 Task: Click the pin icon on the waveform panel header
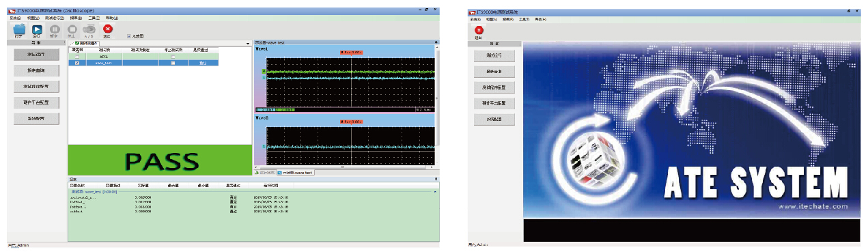(x=436, y=42)
